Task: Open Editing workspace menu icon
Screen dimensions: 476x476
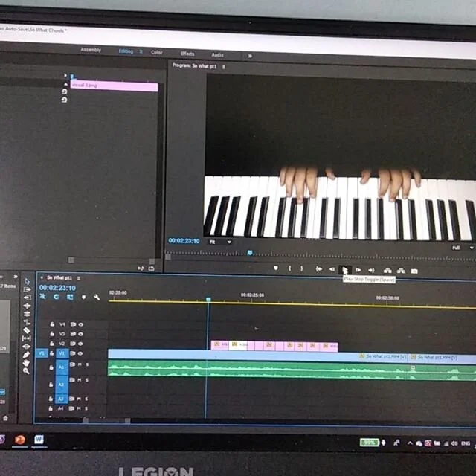Action: (x=141, y=51)
